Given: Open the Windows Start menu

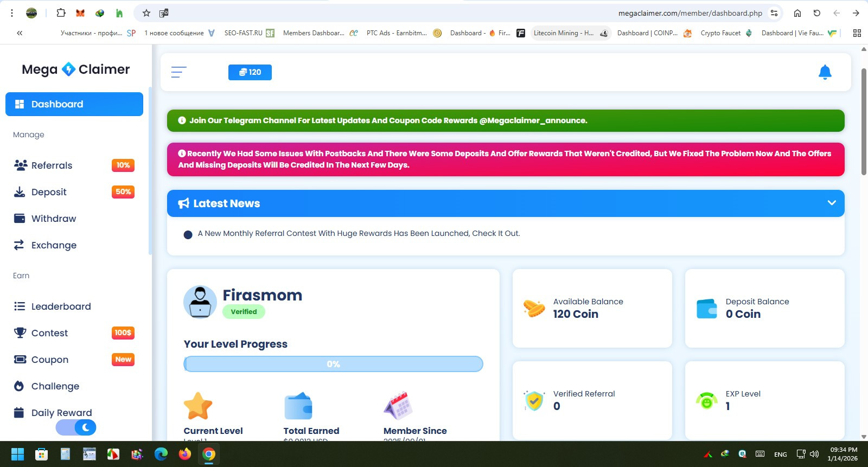Looking at the screenshot, I should tap(17, 454).
